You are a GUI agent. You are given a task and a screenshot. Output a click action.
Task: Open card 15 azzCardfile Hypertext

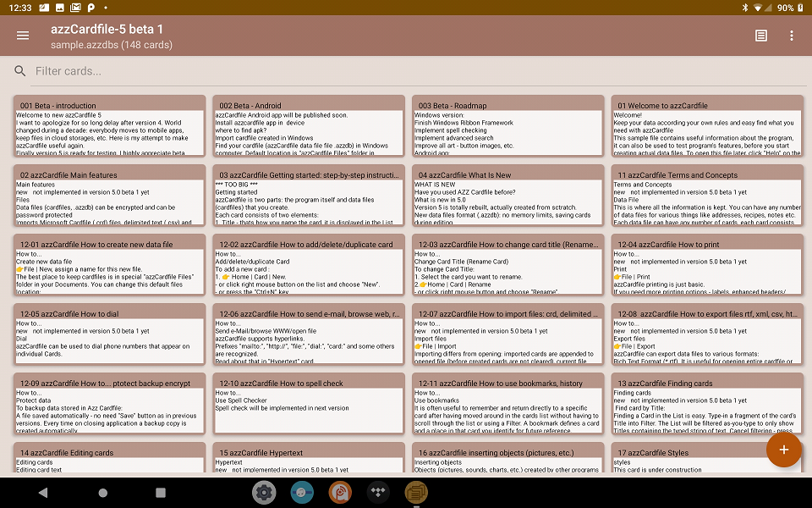point(309,458)
